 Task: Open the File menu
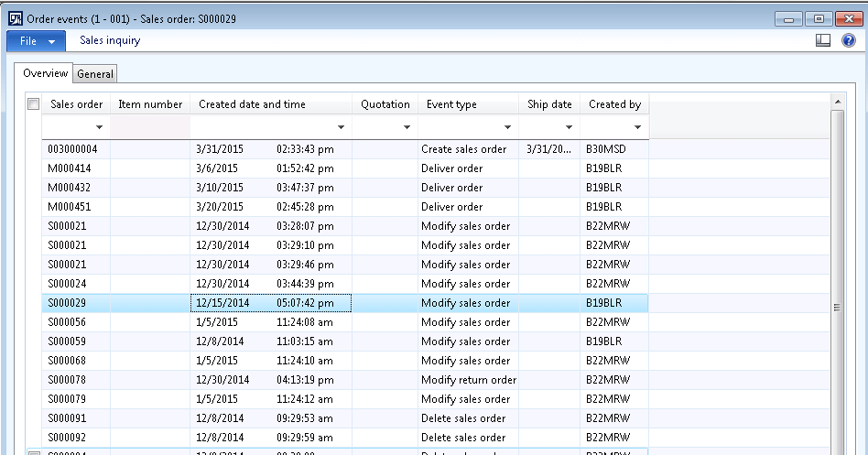(37, 40)
